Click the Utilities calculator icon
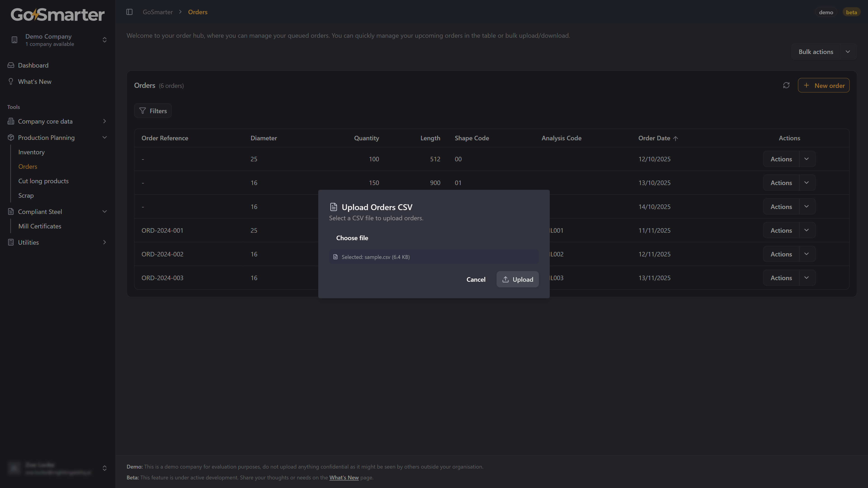This screenshot has height=488, width=868. click(11, 242)
